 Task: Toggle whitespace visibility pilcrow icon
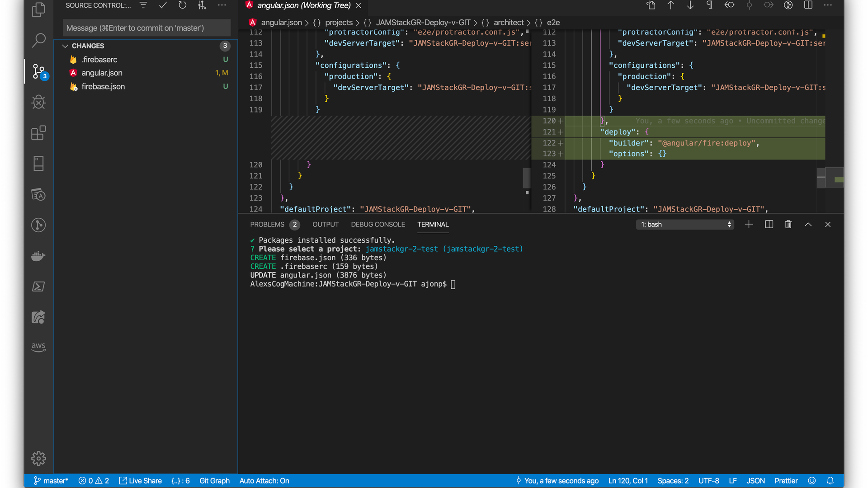(709, 5)
